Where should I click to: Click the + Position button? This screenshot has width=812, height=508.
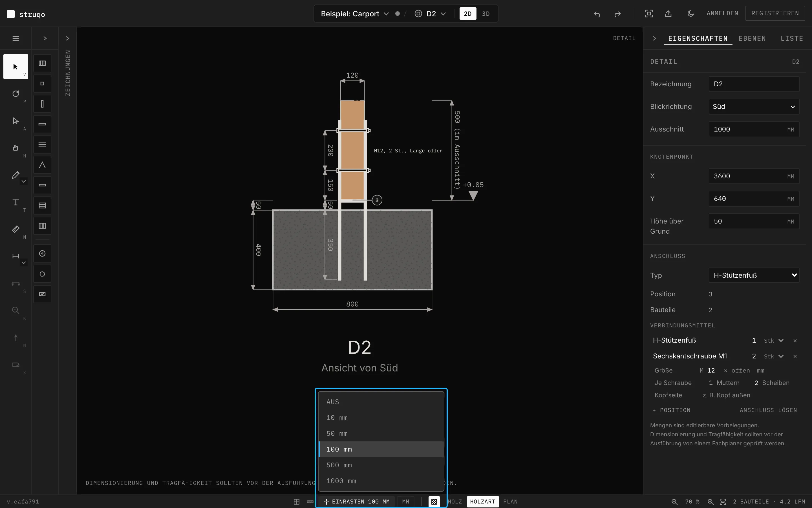coord(671,410)
